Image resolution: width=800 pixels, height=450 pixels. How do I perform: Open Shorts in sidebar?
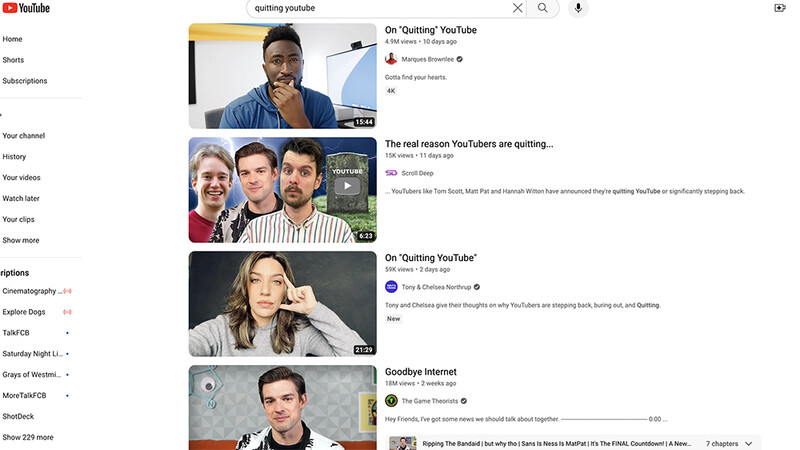pyautogui.click(x=13, y=60)
